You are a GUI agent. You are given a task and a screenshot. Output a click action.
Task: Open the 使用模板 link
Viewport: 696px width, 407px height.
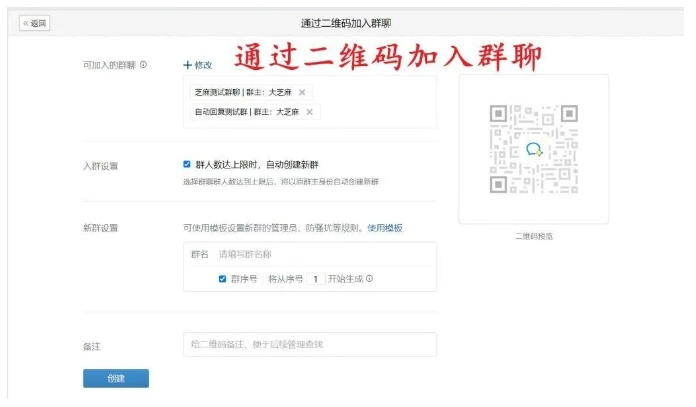pyautogui.click(x=385, y=228)
